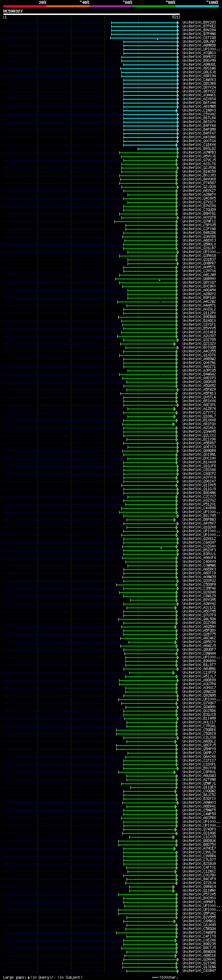
Task: Select hit label UniRef100_Q89DR8
Action: [199, 451]
